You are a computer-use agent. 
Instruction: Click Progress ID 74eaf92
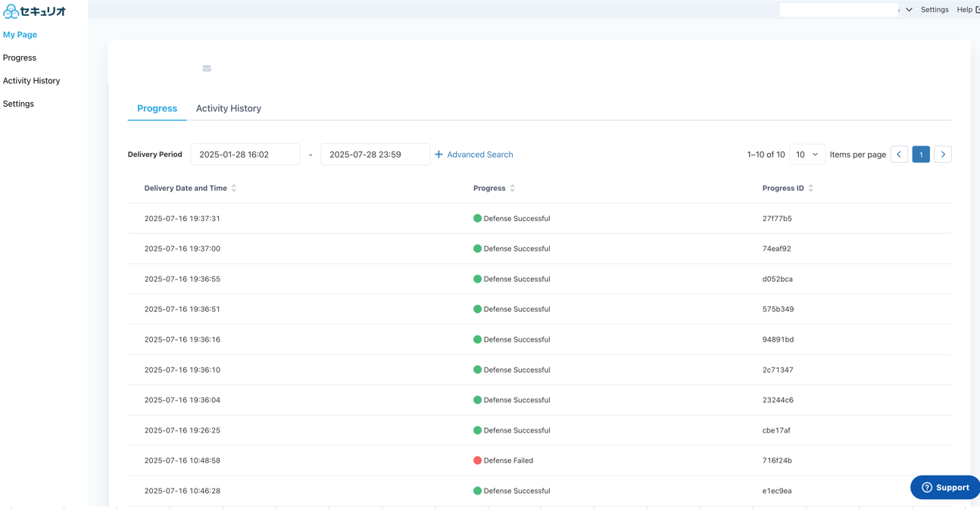click(777, 248)
